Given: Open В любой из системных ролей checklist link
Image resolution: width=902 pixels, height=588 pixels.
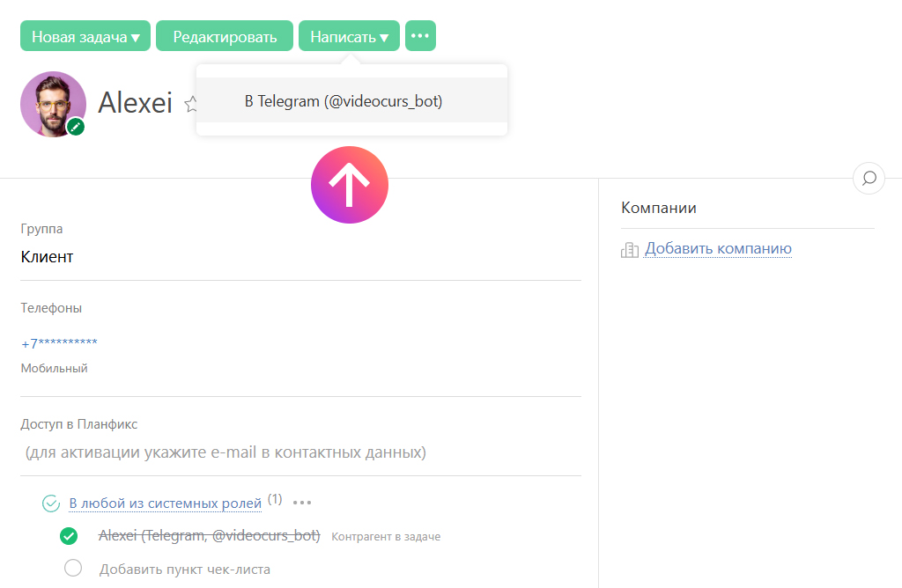Looking at the screenshot, I should [166, 503].
